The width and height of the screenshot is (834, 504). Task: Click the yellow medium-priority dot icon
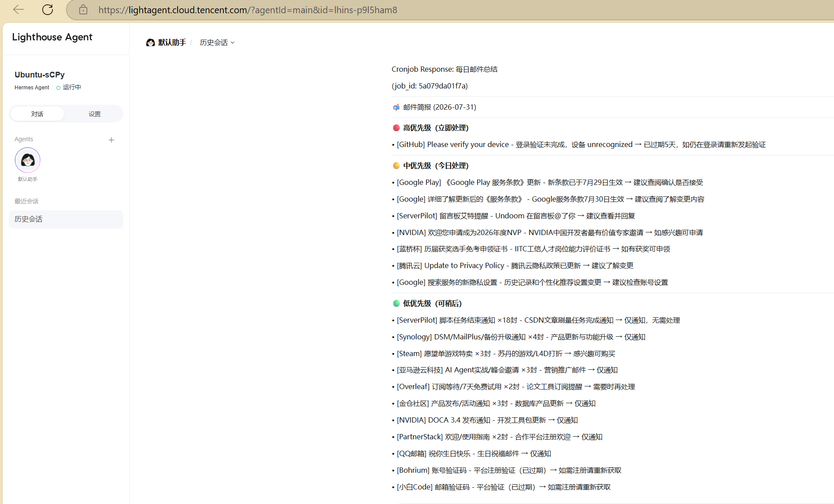pos(397,166)
